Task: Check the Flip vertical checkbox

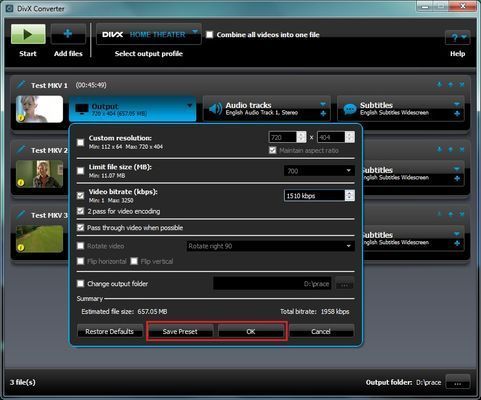Action: (134, 261)
